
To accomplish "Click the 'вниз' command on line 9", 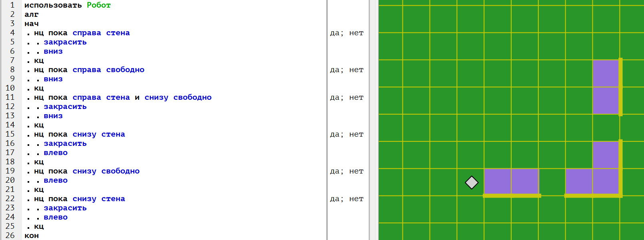I will coord(53,79).
